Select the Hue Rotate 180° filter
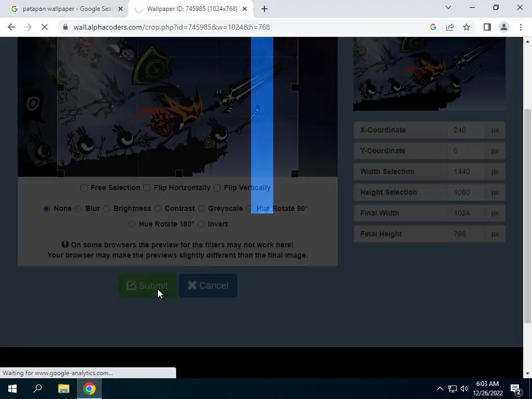The height and width of the screenshot is (399, 532). click(x=131, y=224)
